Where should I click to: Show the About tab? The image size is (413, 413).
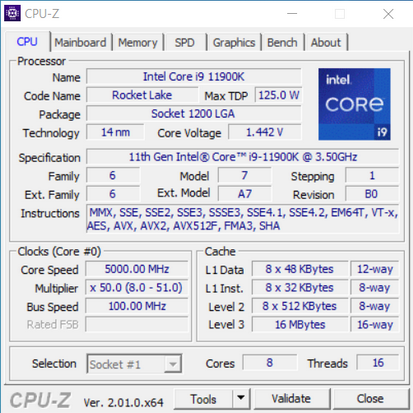tap(326, 42)
